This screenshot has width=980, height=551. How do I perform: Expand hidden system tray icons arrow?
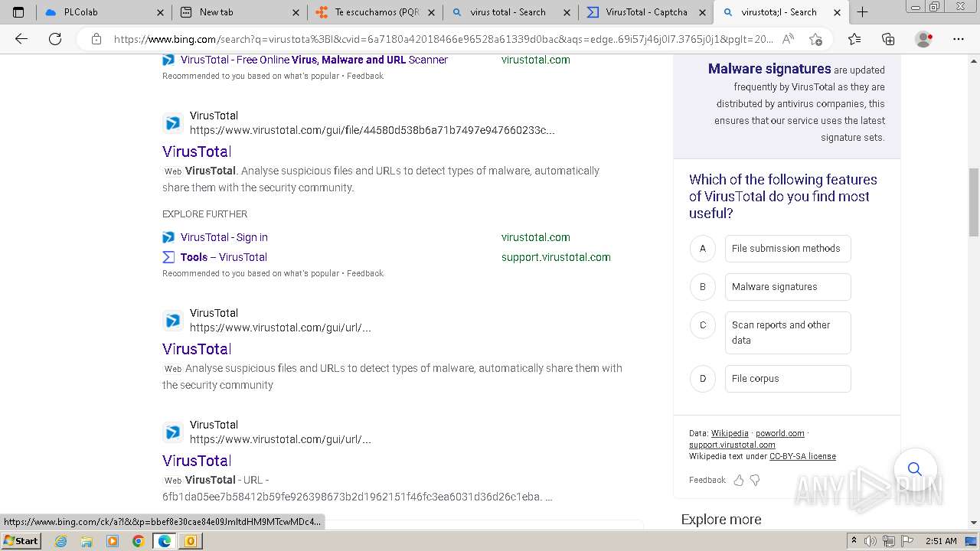854,541
